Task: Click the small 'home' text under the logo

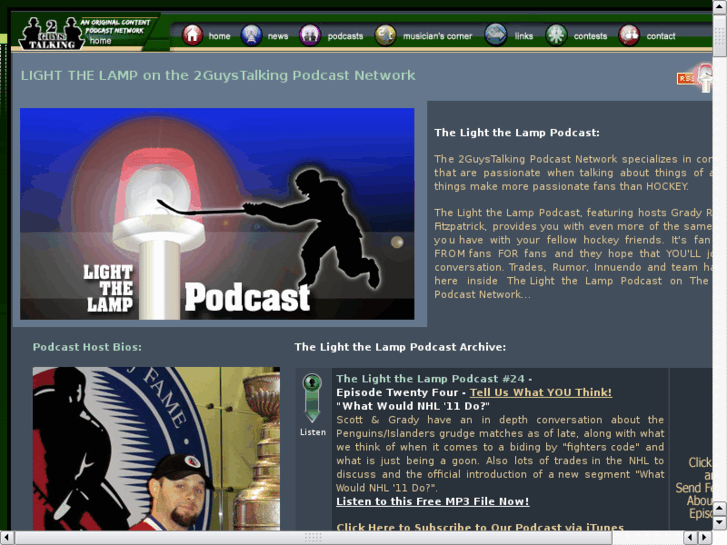Action: pos(100,41)
